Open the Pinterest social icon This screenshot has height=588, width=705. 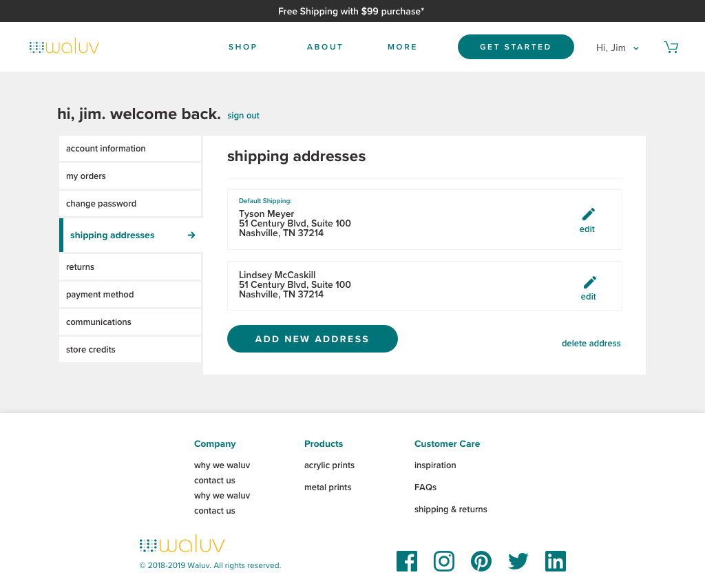(481, 561)
